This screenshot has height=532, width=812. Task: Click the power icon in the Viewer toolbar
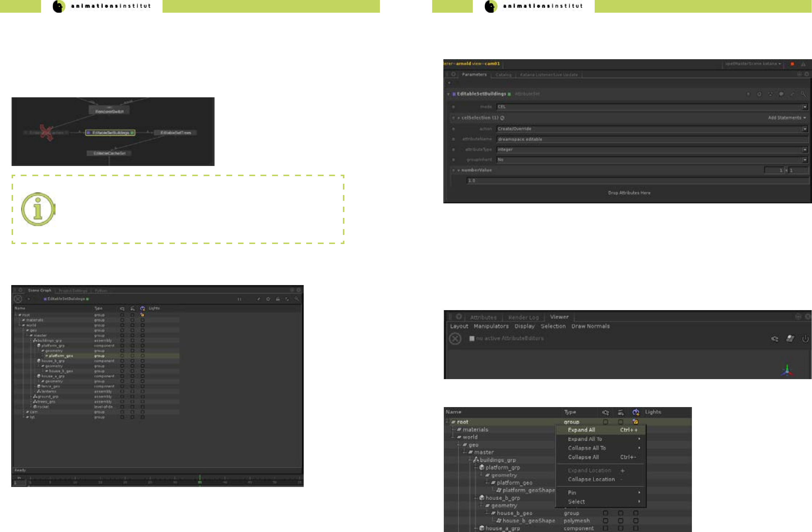pos(805,339)
